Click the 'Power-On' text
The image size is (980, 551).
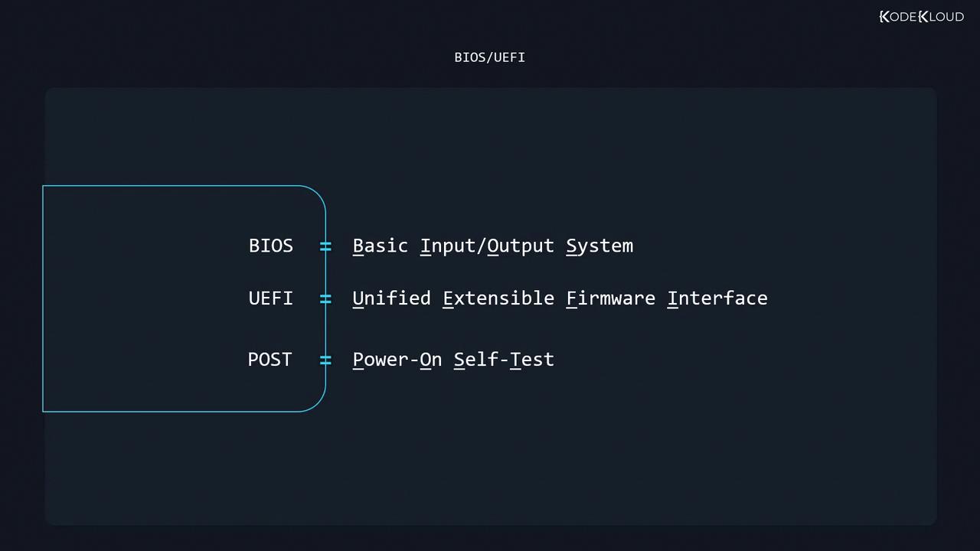tap(397, 360)
